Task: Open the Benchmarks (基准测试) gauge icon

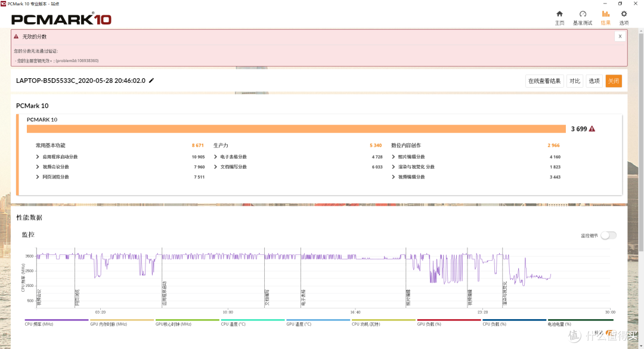Action: point(583,14)
